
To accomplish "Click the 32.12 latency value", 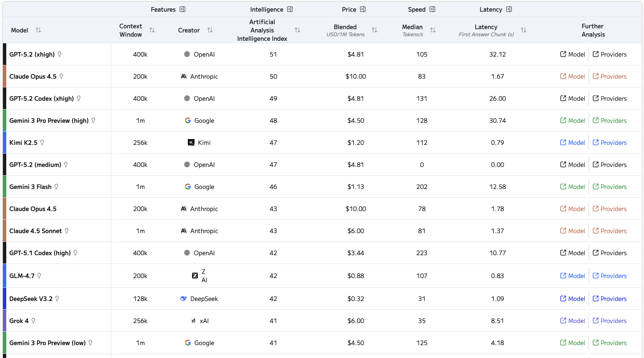I will (x=497, y=54).
